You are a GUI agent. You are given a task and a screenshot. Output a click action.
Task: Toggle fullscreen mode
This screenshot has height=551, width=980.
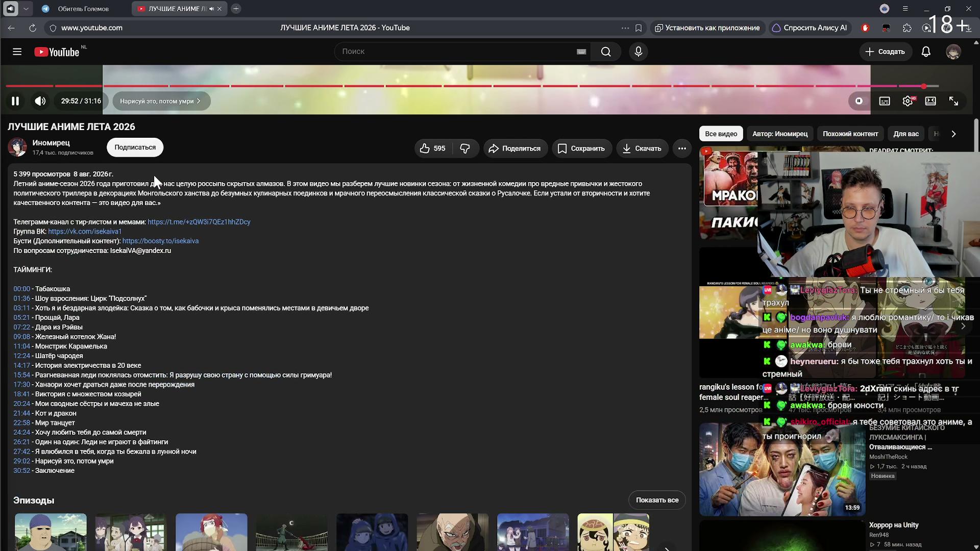pos(953,101)
